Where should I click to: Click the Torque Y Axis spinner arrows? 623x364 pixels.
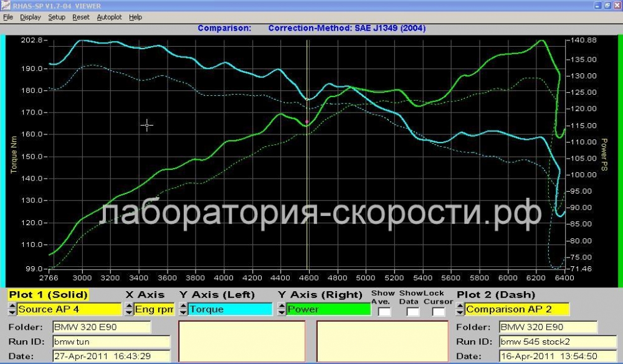[183, 309]
